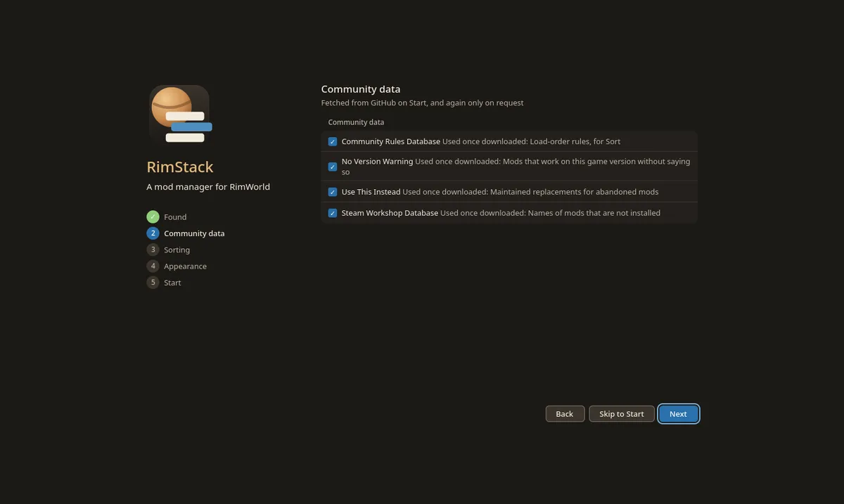Click the step 4 circle for Appearance
The width and height of the screenshot is (844, 504).
coord(153,266)
